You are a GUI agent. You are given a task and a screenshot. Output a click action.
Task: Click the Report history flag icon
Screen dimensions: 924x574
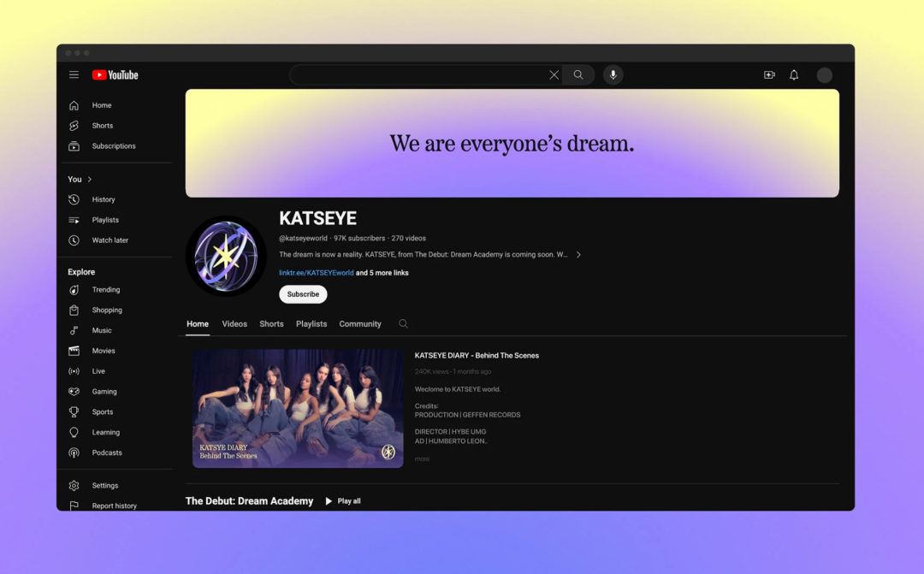click(x=74, y=506)
